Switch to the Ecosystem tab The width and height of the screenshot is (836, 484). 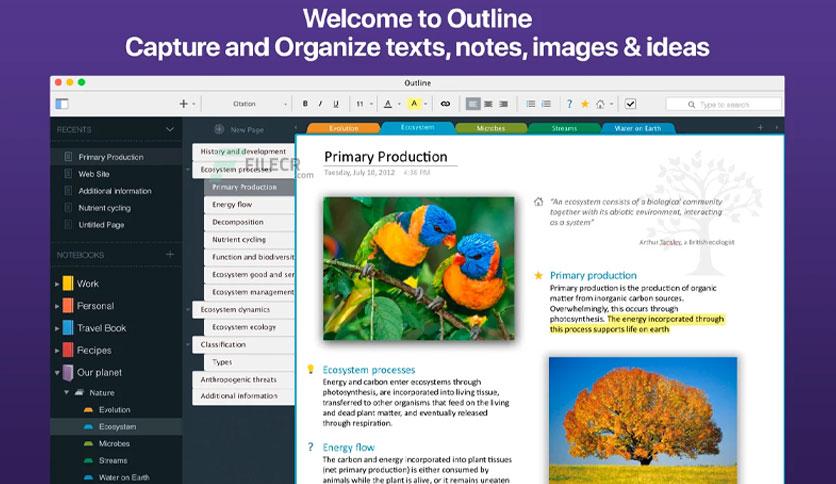click(417, 127)
